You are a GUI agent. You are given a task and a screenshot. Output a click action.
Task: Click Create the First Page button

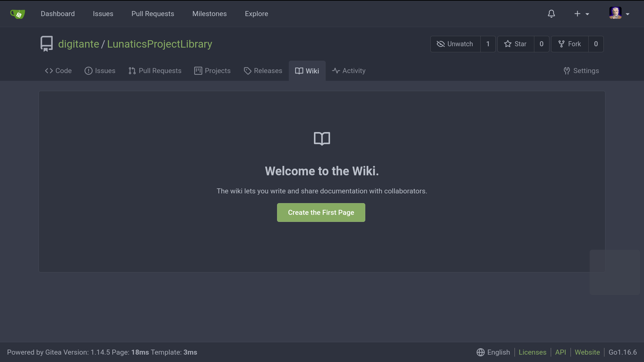pyautogui.click(x=321, y=213)
